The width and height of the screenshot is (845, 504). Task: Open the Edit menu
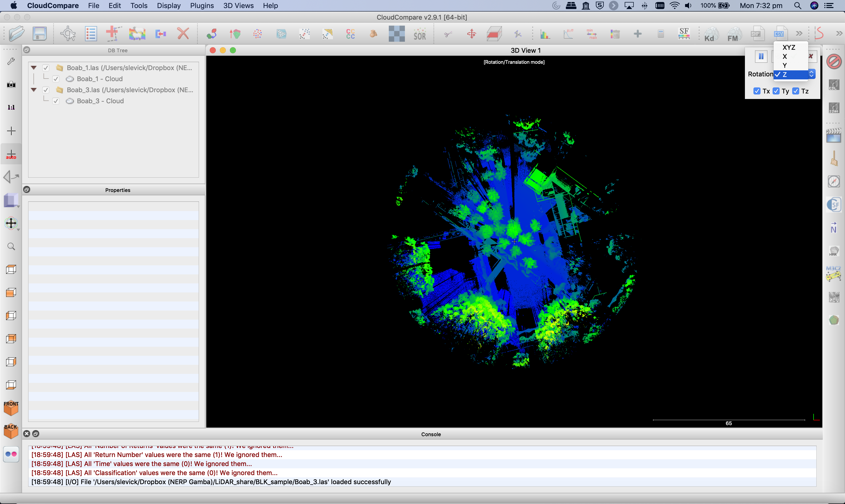(x=114, y=6)
